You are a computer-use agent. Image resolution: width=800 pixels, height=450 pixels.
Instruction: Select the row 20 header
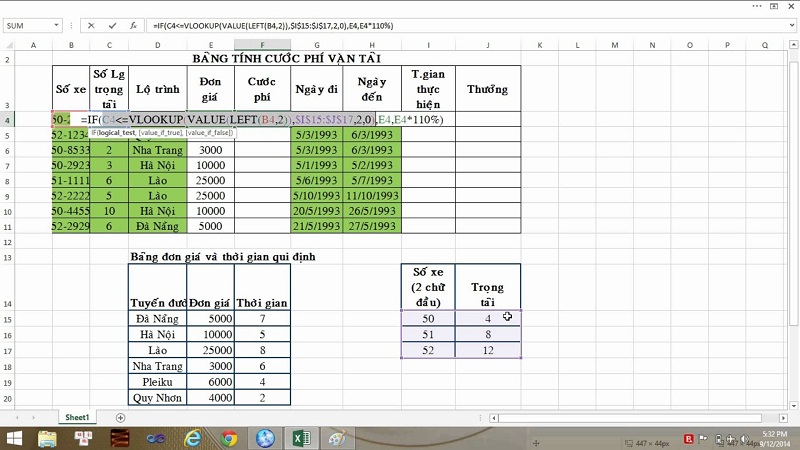tap(7, 398)
